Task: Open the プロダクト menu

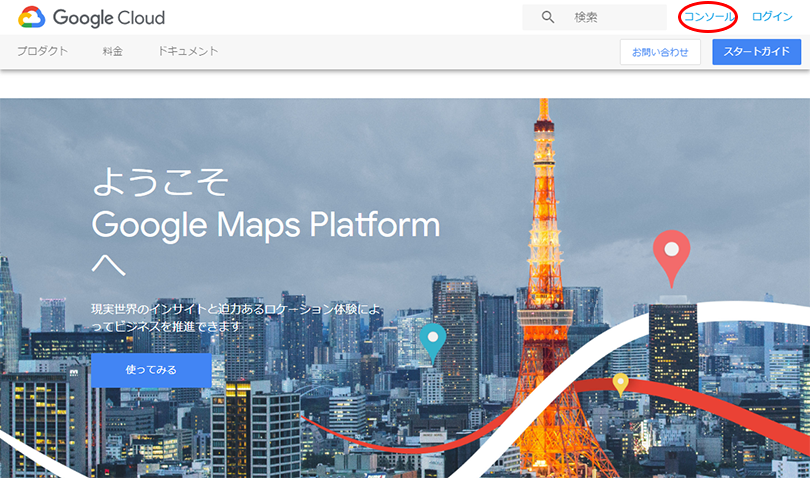Action: pyautogui.click(x=42, y=51)
